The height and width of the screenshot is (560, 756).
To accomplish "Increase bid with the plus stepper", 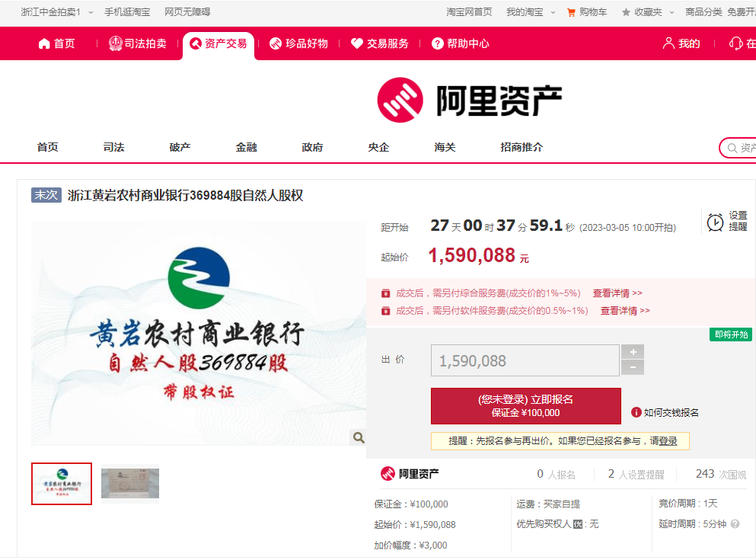I will (633, 352).
